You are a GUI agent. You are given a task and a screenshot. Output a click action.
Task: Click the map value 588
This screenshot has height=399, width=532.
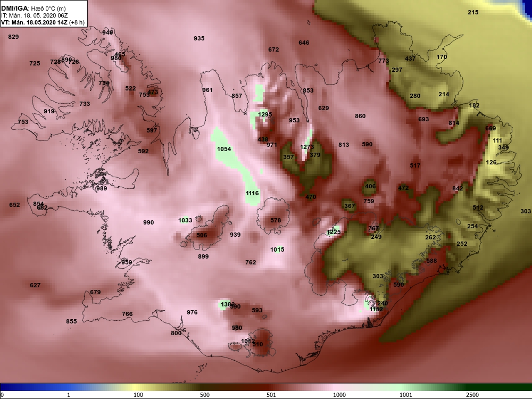point(431,261)
